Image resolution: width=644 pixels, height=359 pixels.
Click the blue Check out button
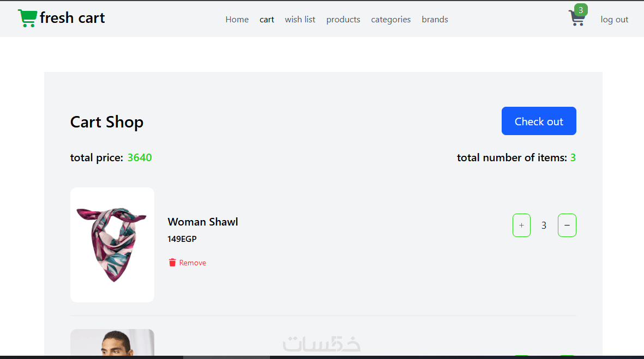click(539, 121)
